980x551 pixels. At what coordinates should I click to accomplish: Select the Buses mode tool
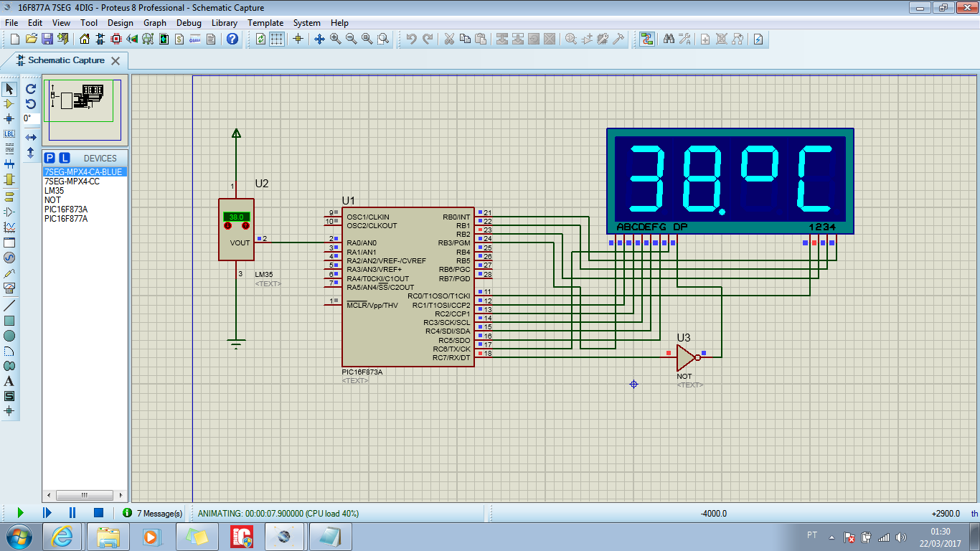click(x=9, y=164)
